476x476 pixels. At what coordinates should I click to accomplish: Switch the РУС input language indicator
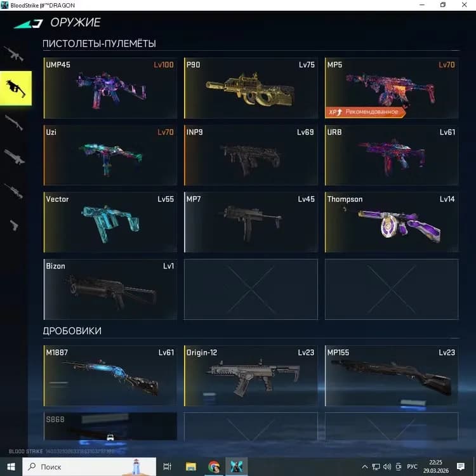[x=412, y=466]
